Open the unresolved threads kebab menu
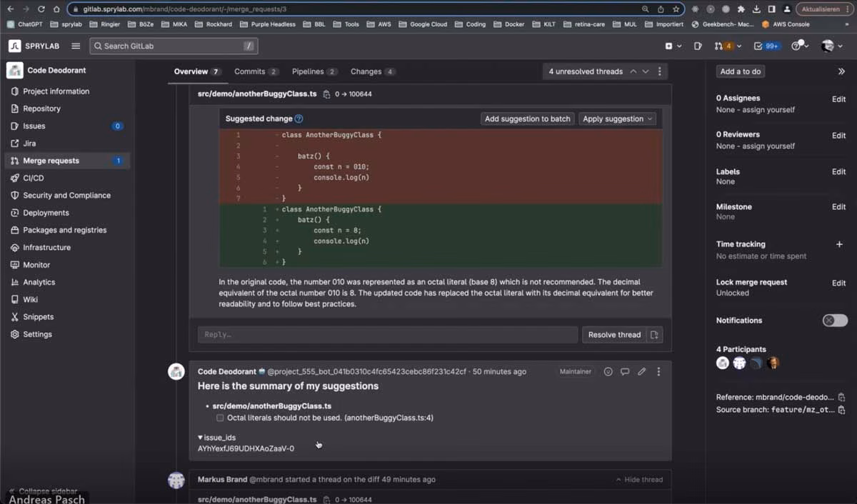 [x=660, y=71]
